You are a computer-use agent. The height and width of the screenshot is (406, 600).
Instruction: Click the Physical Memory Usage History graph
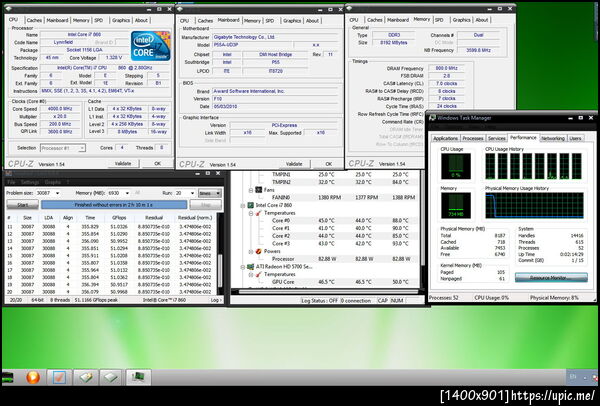coord(534,206)
